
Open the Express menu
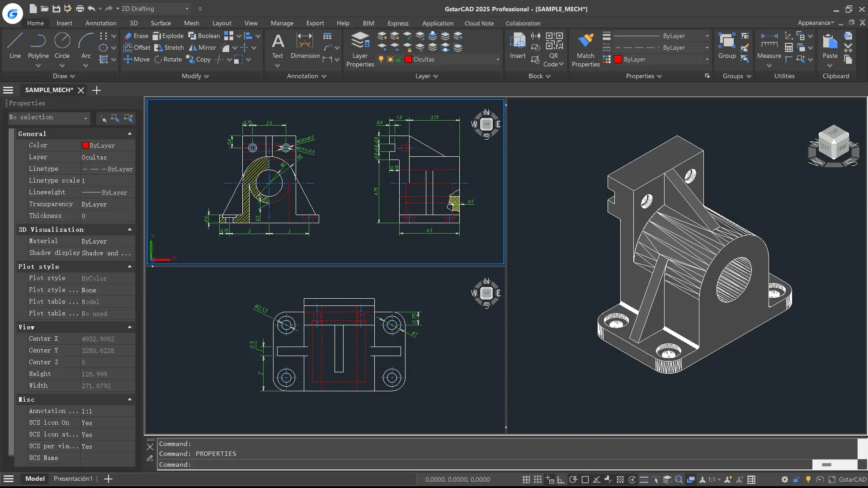click(398, 23)
